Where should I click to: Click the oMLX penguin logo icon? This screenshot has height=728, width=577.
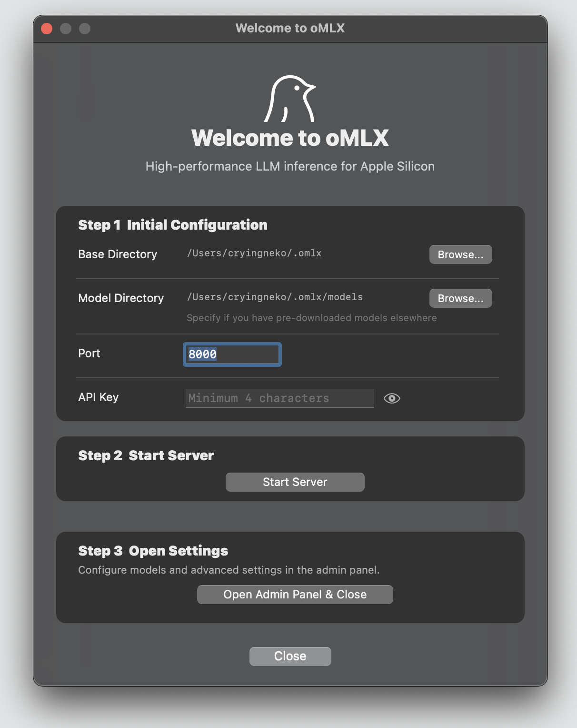click(290, 99)
